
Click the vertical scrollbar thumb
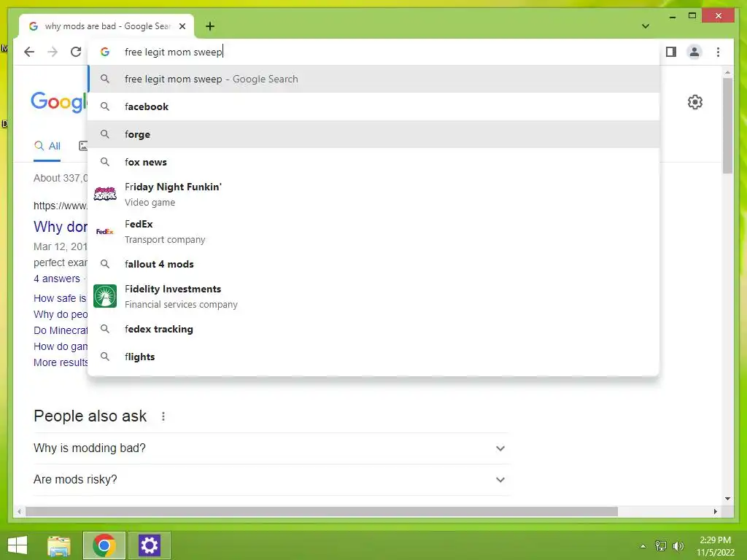point(727,126)
